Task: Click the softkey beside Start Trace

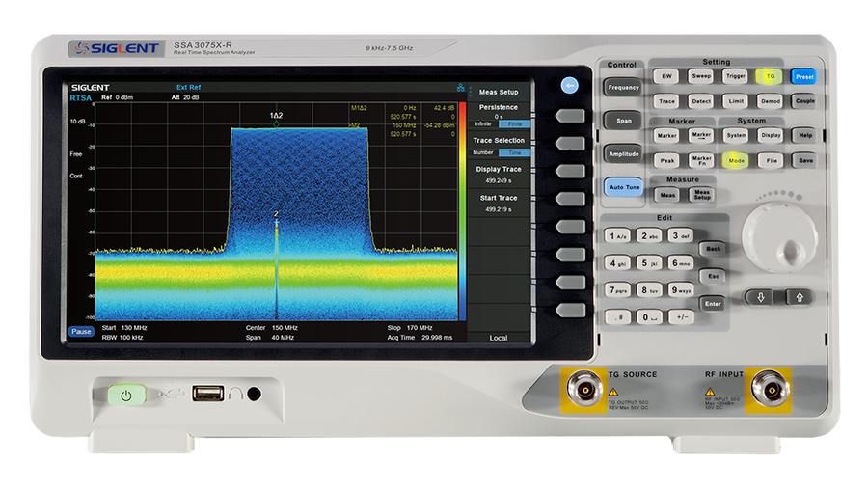Action: click(x=570, y=199)
